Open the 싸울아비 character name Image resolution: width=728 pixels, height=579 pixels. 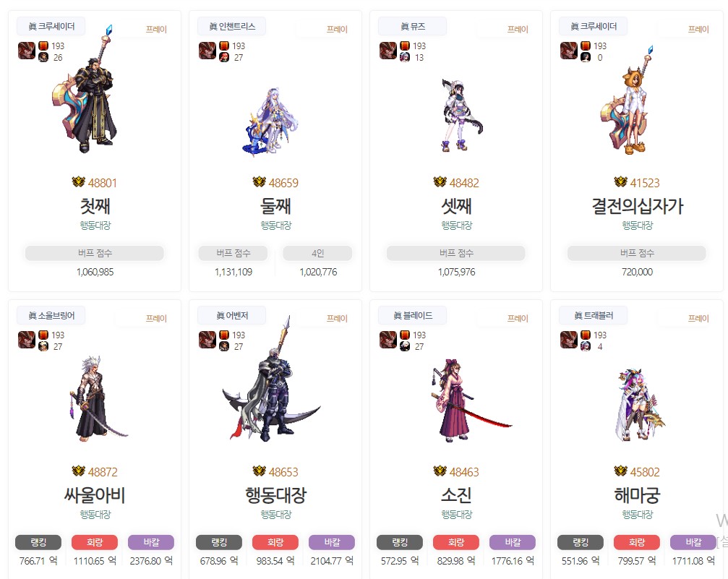click(95, 495)
